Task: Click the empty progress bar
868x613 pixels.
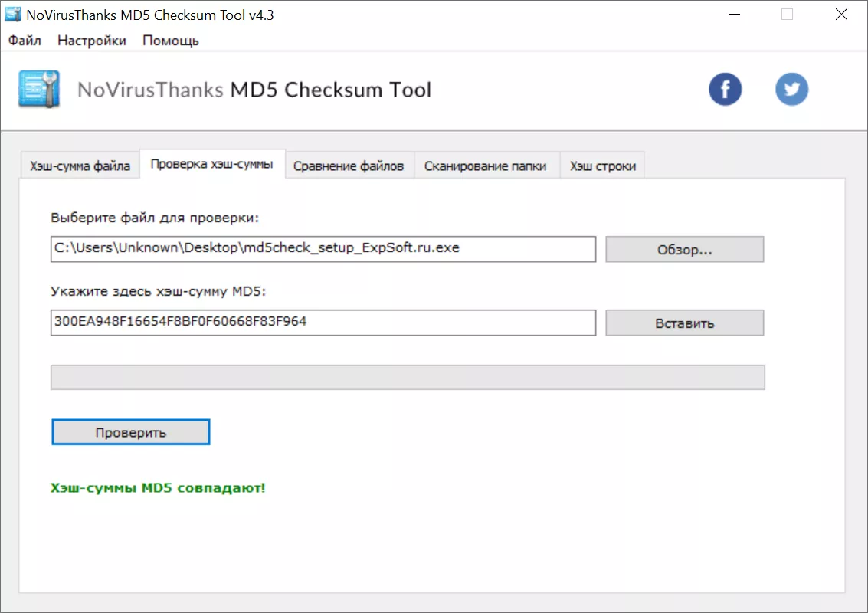Action: 408,377
